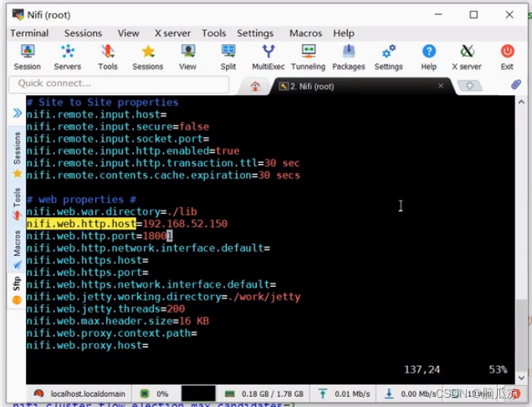The image size is (532, 407).
Task: Open the Tunneling toolbar icon
Action: (309, 58)
